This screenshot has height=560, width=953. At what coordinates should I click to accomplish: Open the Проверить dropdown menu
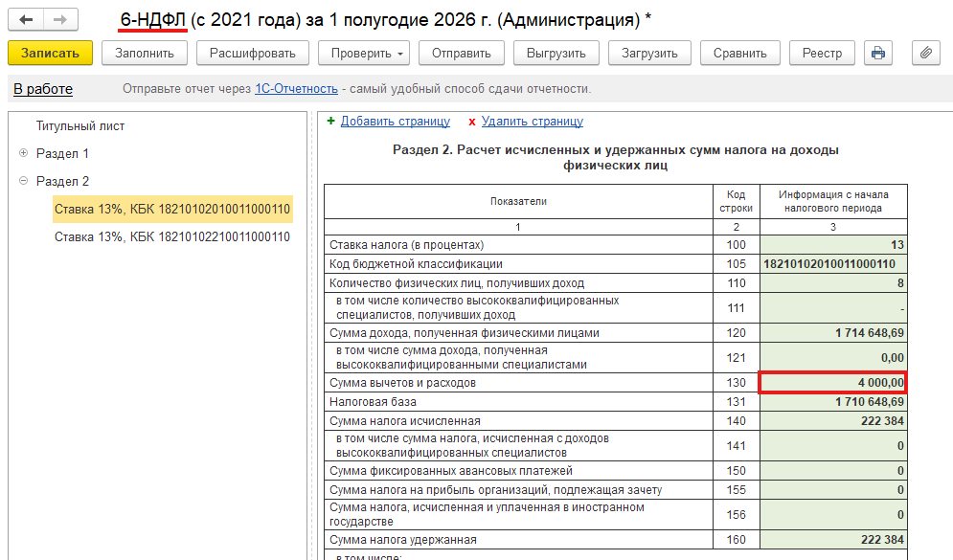(x=363, y=53)
